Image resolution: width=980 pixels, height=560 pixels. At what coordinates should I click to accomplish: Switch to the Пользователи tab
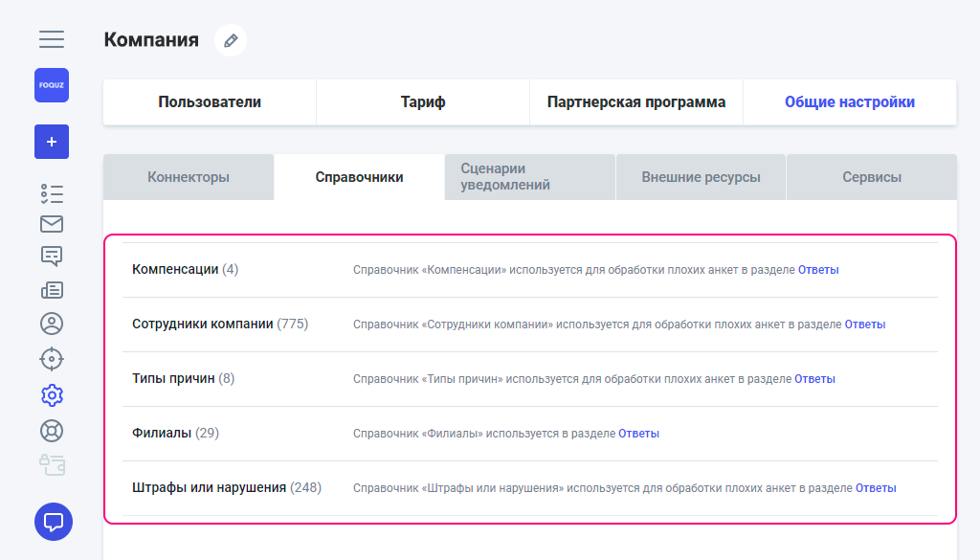tap(210, 102)
